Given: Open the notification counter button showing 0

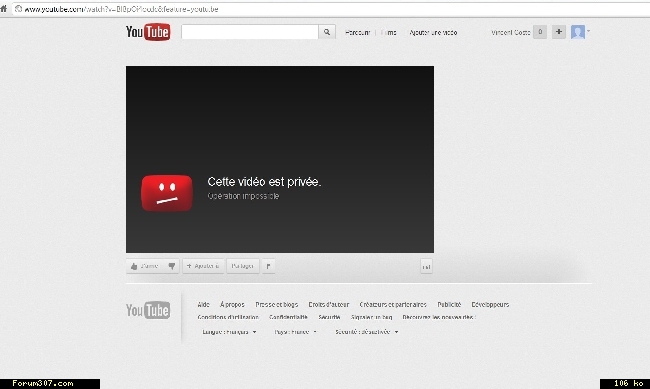Looking at the screenshot, I should coord(540,32).
